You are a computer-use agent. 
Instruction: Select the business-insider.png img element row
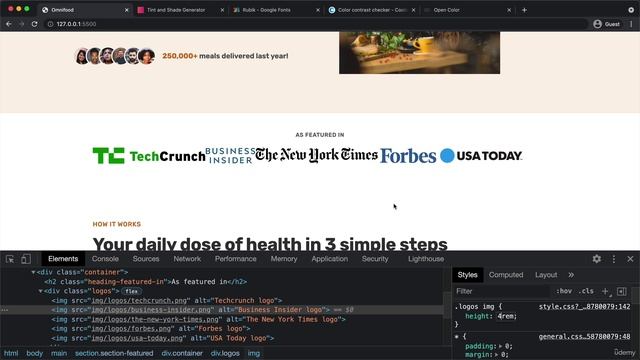tap(222, 310)
